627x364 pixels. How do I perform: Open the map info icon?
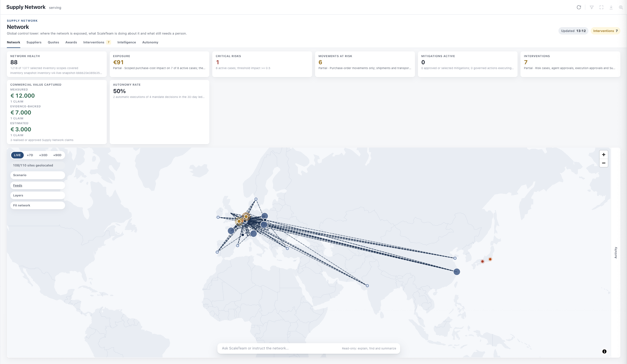[604, 351]
